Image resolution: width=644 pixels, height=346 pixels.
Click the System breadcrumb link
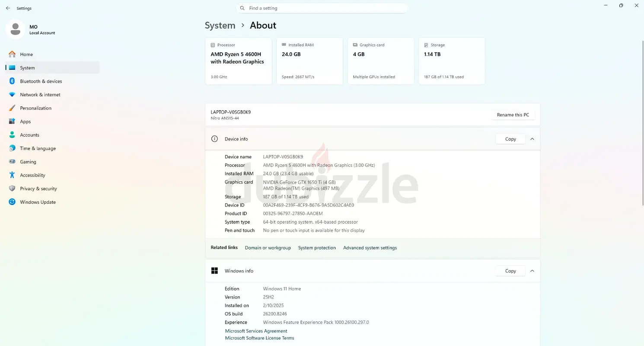coord(220,26)
